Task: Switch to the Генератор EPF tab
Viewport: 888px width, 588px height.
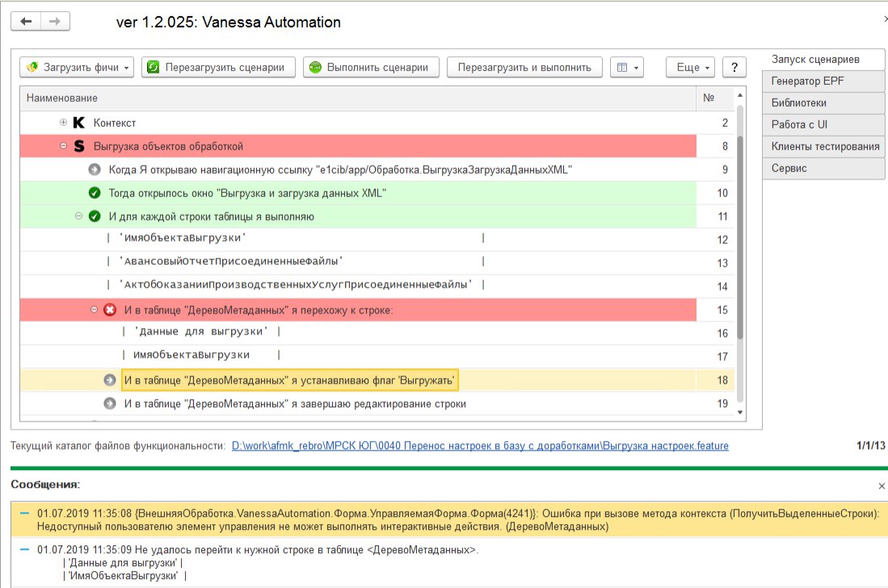Action: [x=823, y=81]
